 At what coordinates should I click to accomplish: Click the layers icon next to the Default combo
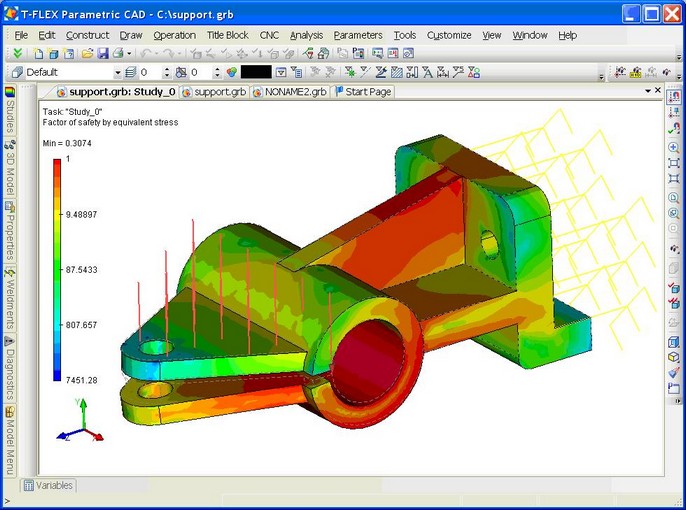(130, 72)
